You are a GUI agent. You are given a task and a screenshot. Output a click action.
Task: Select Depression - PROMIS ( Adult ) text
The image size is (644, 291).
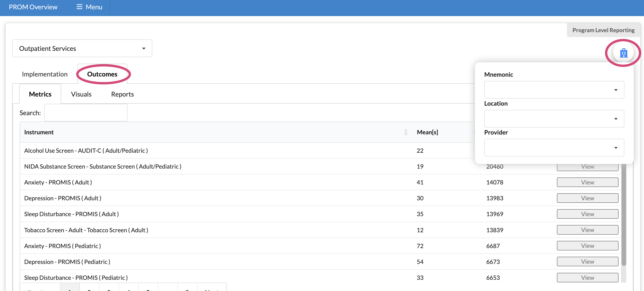(63, 198)
